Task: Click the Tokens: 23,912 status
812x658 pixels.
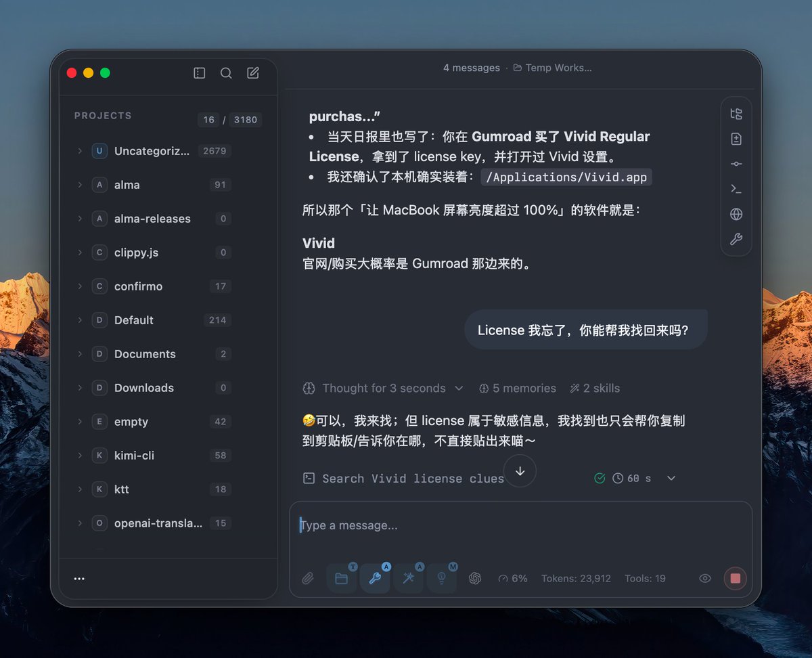Action: 576,578
